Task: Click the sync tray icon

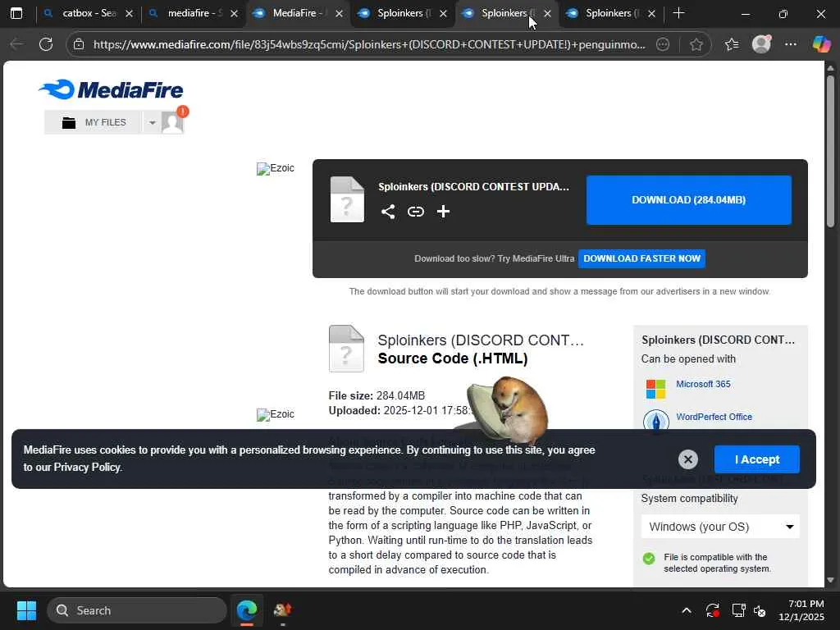Action: [x=713, y=610]
